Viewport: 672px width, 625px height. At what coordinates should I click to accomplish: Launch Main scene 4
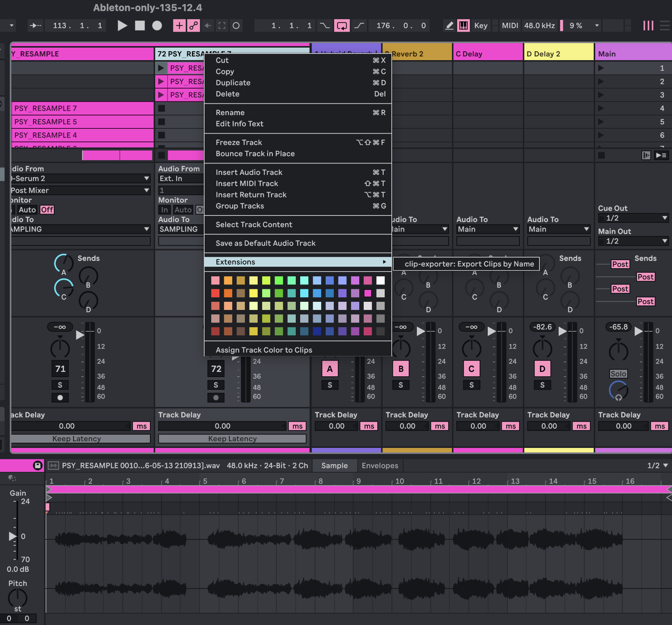pyautogui.click(x=601, y=108)
